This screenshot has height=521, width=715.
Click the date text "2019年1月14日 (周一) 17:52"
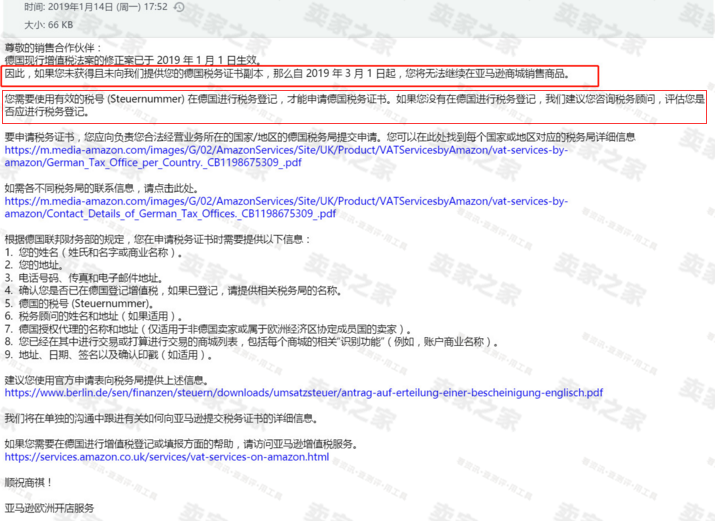[x=108, y=7]
